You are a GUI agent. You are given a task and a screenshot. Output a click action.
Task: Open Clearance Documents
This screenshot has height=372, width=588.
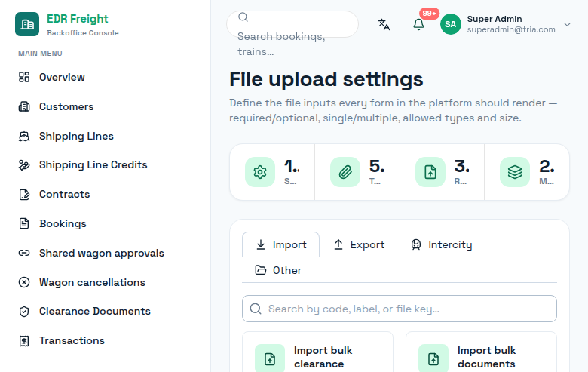(x=94, y=311)
